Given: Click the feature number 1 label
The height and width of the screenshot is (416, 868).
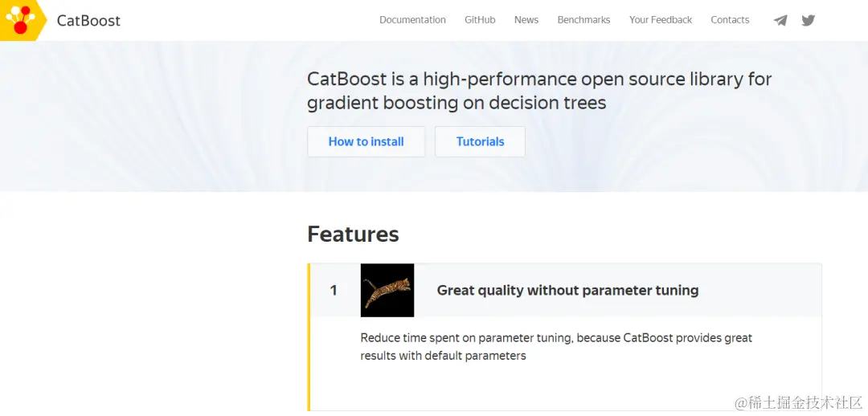Looking at the screenshot, I should (x=334, y=290).
